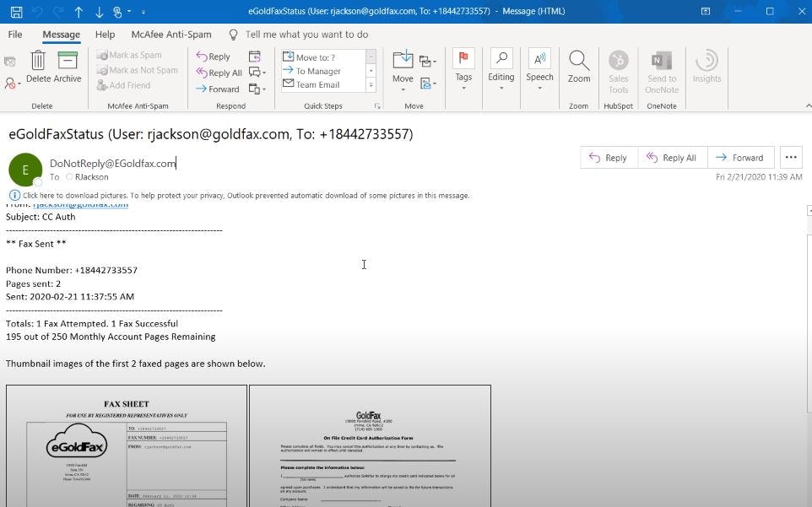
Task: Open the Editing search menu
Action: pos(501,70)
